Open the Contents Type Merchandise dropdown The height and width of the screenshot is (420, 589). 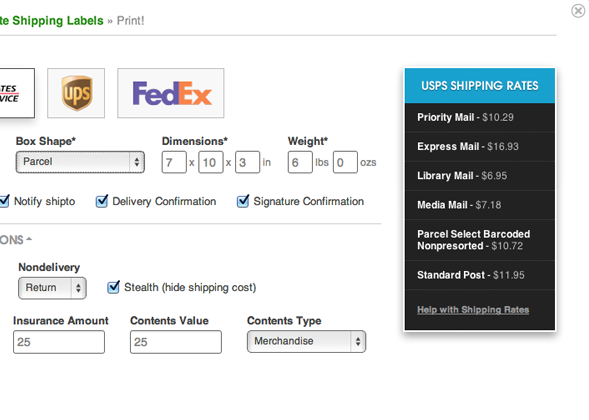[x=307, y=341]
